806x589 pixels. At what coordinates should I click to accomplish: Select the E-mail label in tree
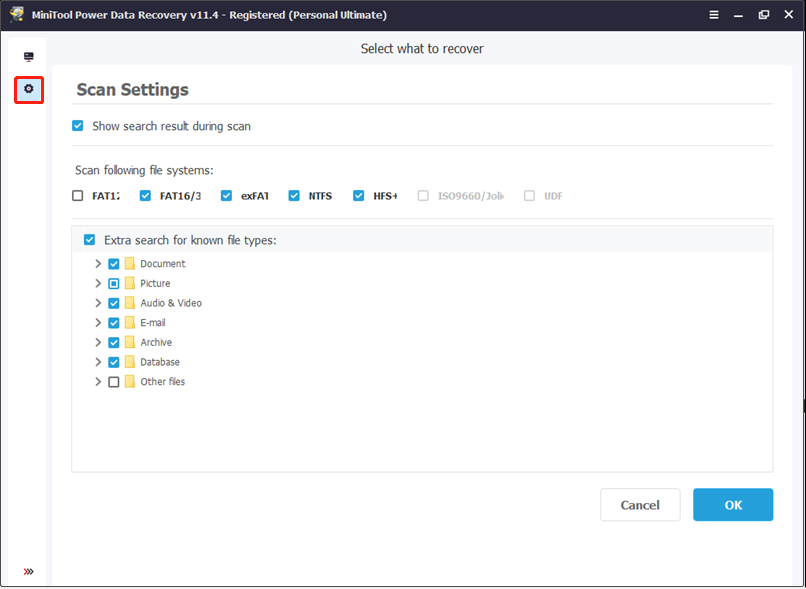[x=153, y=323]
